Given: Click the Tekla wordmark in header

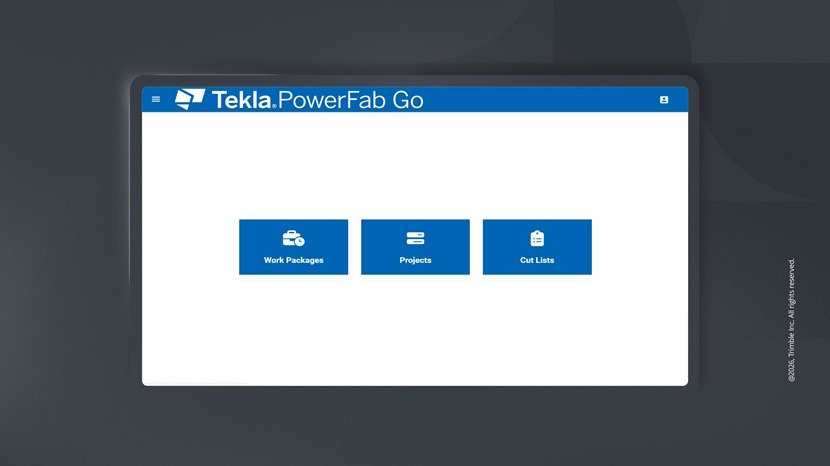Looking at the screenshot, I should pos(242,100).
